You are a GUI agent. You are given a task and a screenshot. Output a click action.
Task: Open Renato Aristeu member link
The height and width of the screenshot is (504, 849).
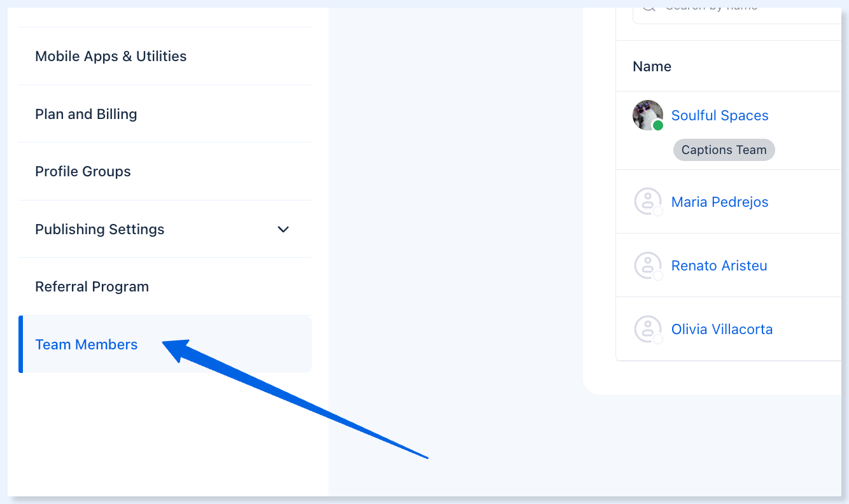click(719, 265)
